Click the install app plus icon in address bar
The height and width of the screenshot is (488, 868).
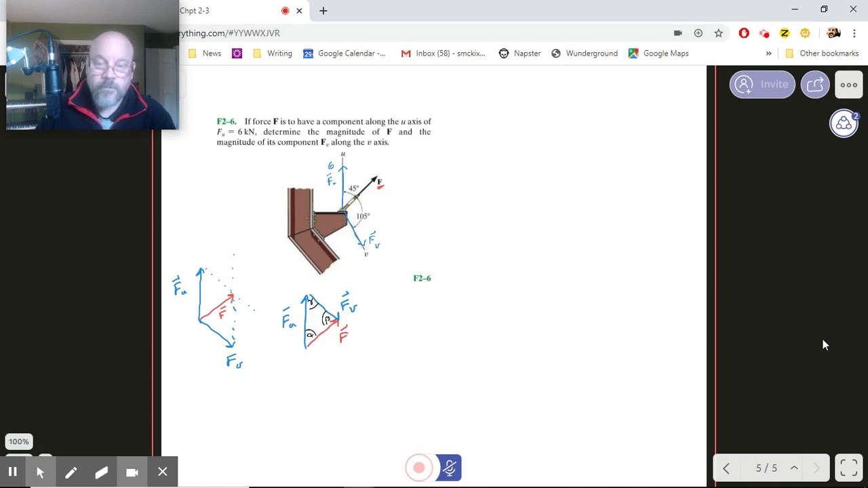tap(698, 33)
